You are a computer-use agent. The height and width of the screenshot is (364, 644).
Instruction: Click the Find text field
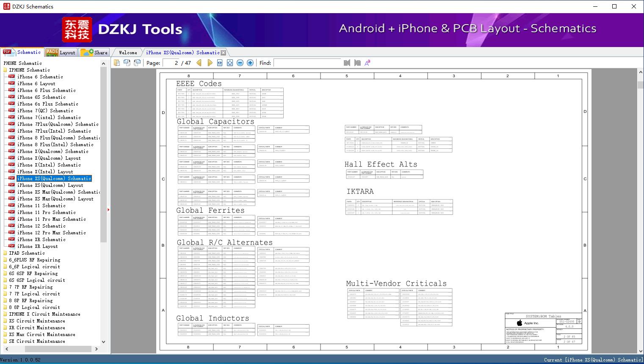point(307,63)
